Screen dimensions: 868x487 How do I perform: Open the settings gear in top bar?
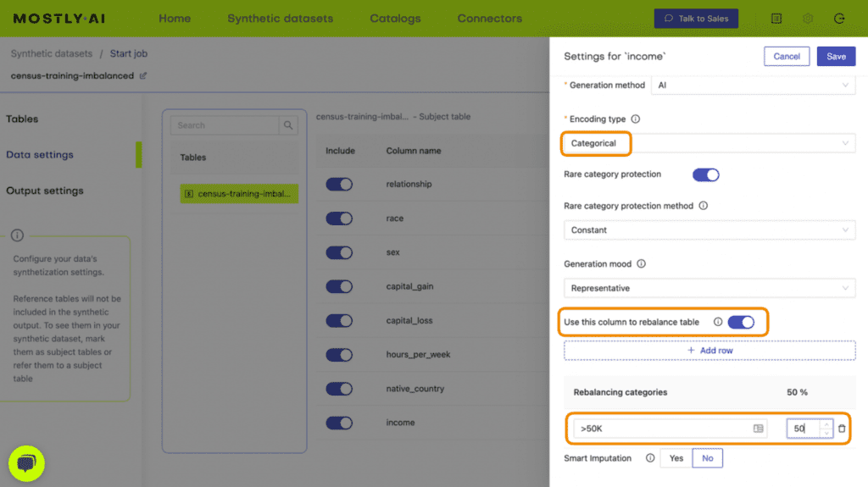(808, 18)
